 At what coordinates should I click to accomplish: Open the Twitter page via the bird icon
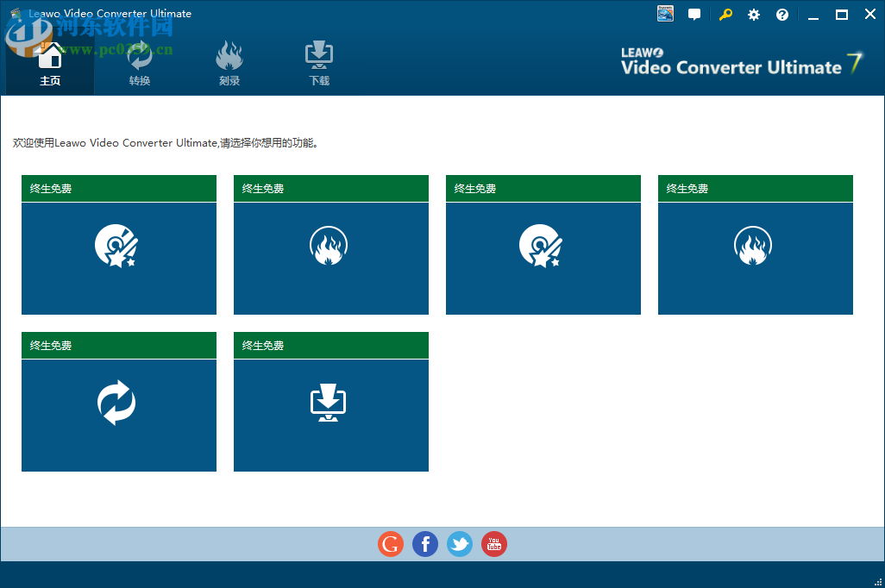[459, 544]
